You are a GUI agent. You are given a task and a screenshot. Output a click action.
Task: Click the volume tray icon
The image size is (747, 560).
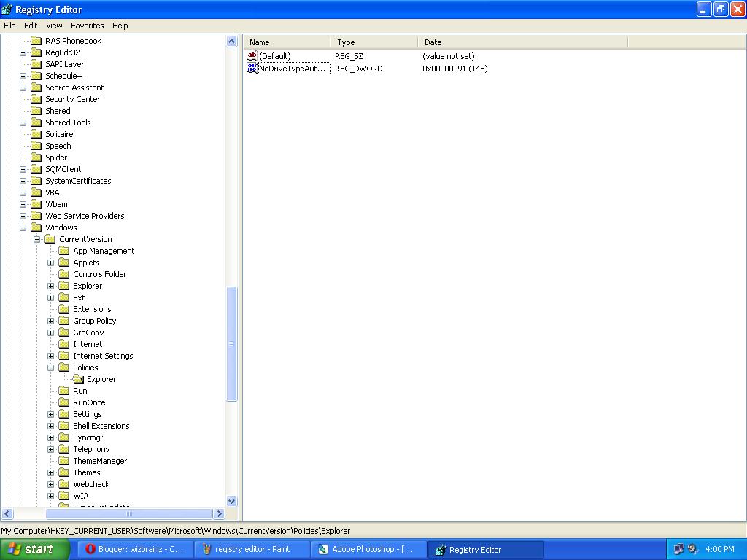(x=693, y=549)
